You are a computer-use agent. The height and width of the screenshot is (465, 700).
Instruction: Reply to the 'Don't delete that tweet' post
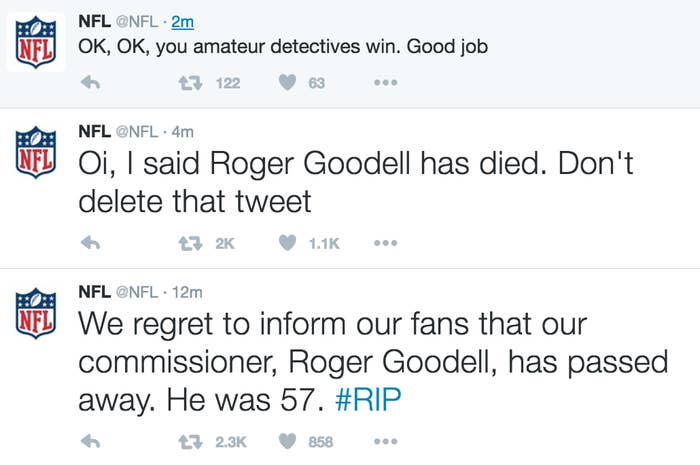(90, 243)
